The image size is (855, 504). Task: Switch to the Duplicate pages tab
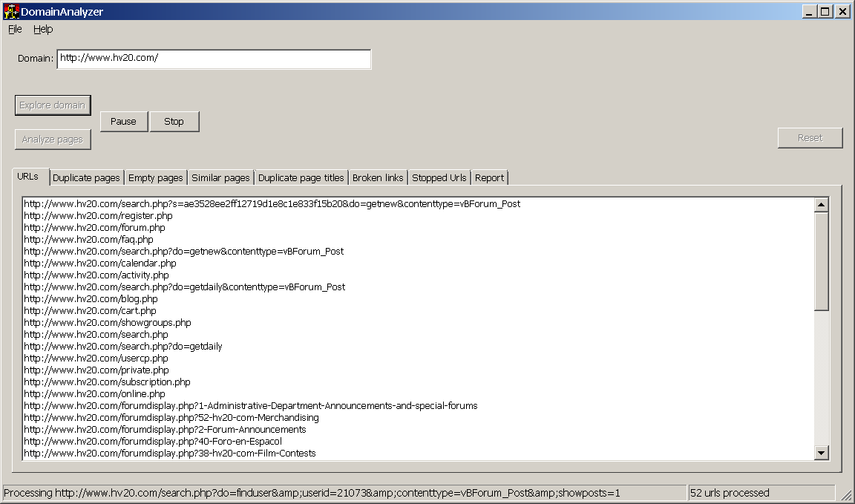click(86, 178)
